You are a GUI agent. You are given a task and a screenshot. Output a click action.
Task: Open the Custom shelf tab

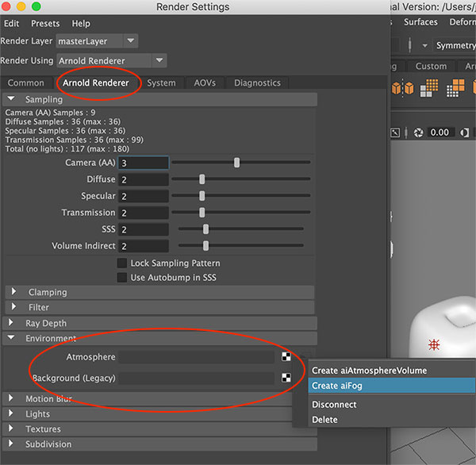tap(431, 66)
